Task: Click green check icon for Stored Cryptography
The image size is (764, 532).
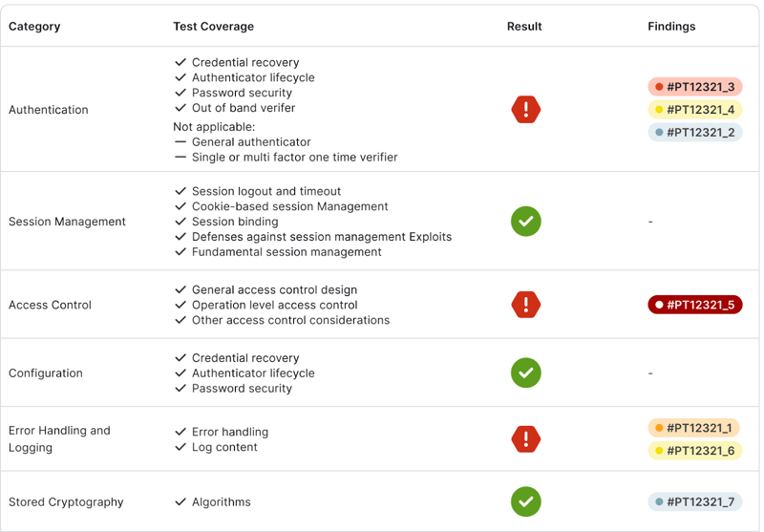Action: coord(526,501)
